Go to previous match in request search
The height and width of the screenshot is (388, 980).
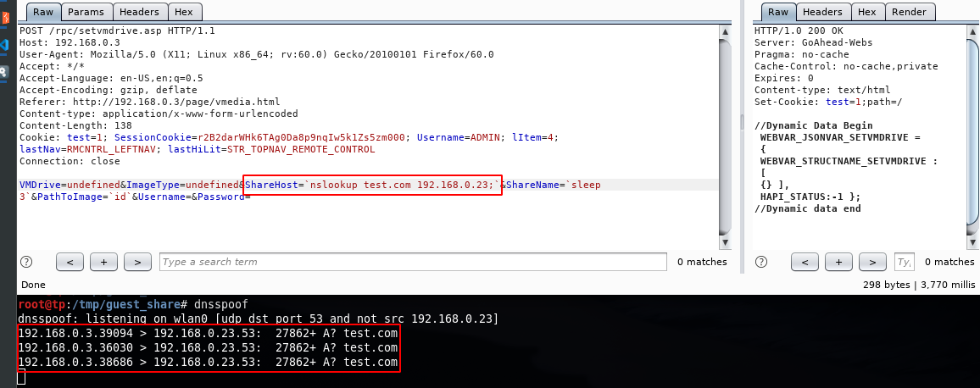click(70, 262)
